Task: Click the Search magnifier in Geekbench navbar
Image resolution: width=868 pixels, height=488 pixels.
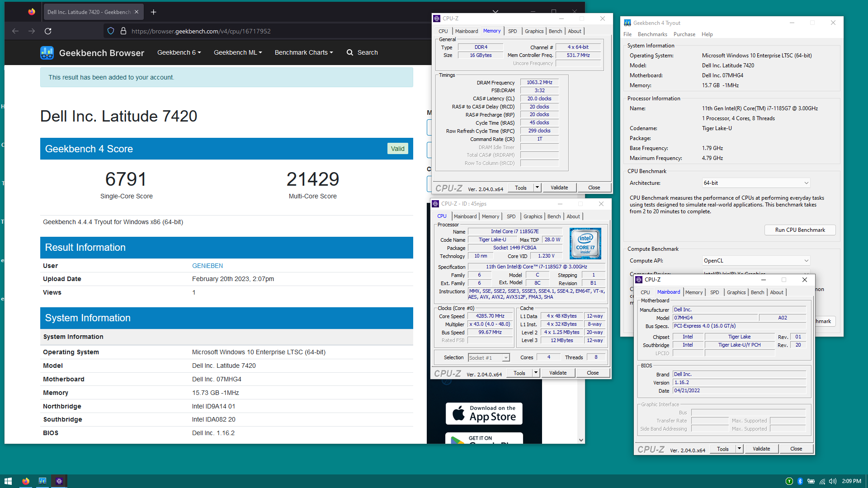Action: (350, 52)
